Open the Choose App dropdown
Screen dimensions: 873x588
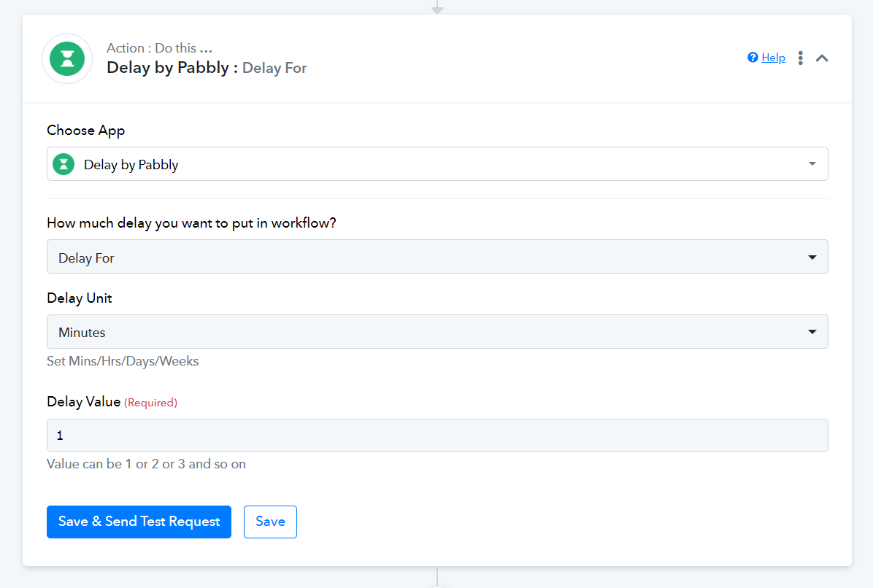(x=437, y=163)
